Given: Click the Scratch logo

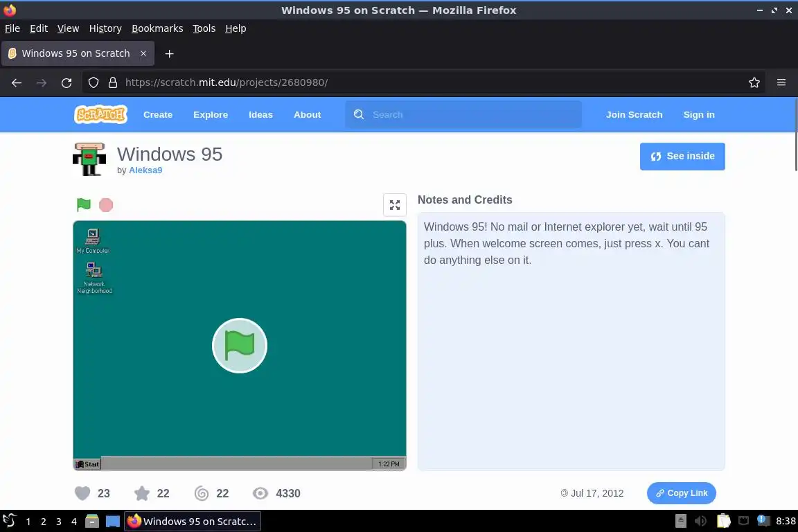Looking at the screenshot, I should tap(100, 114).
